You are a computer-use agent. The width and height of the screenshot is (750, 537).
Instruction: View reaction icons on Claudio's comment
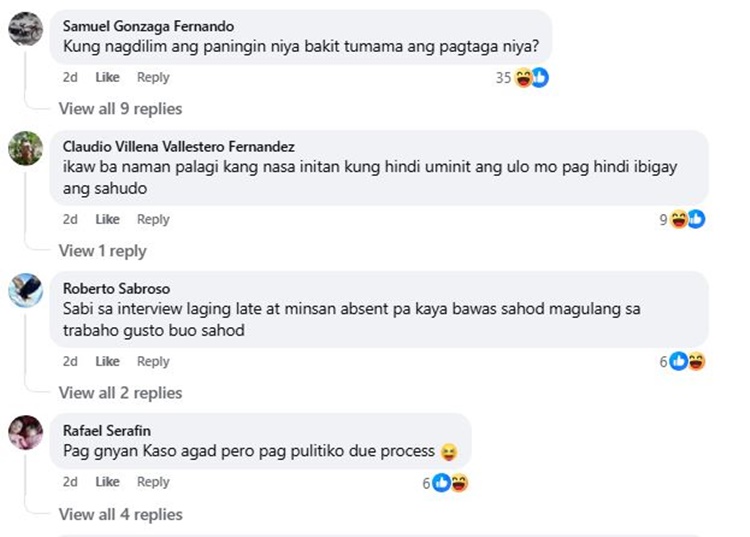point(688,220)
